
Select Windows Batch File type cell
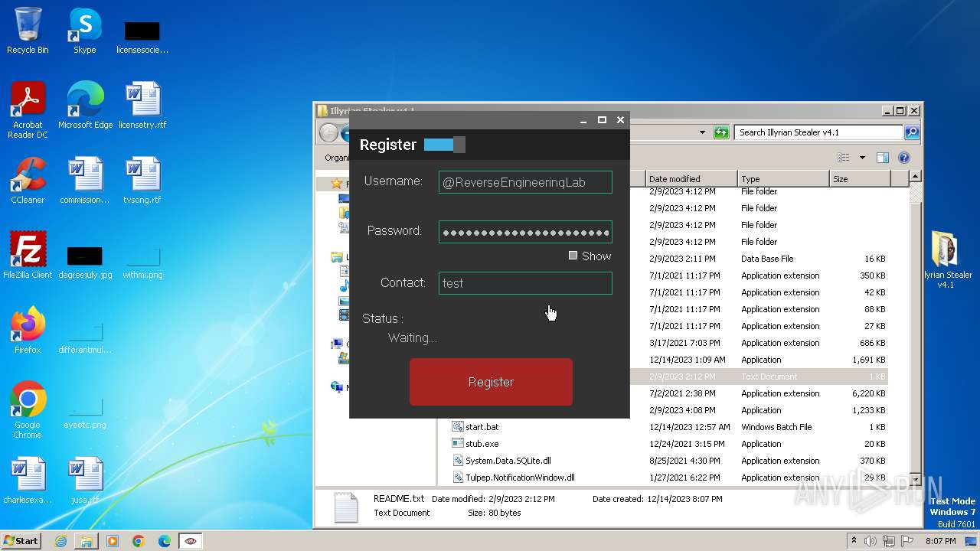pos(776,427)
